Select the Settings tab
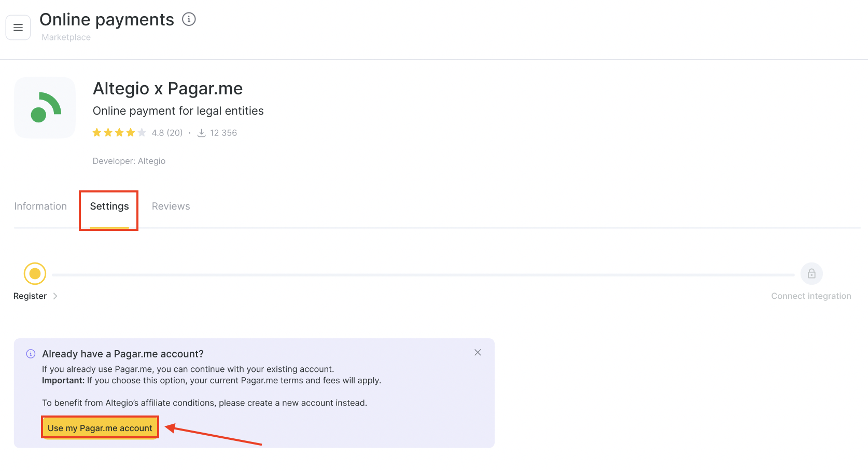The height and width of the screenshot is (471, 868). [x=109, y=206]
